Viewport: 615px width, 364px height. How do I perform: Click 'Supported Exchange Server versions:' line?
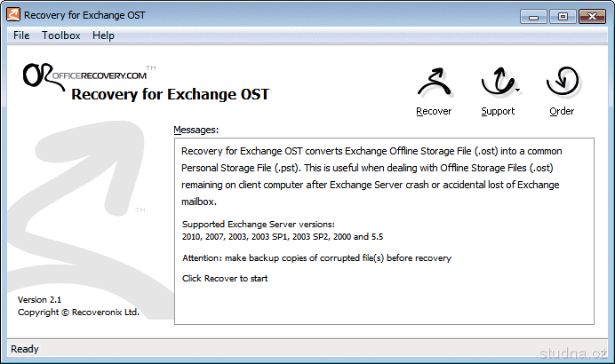pyautogui.click(x=258, y=224)
